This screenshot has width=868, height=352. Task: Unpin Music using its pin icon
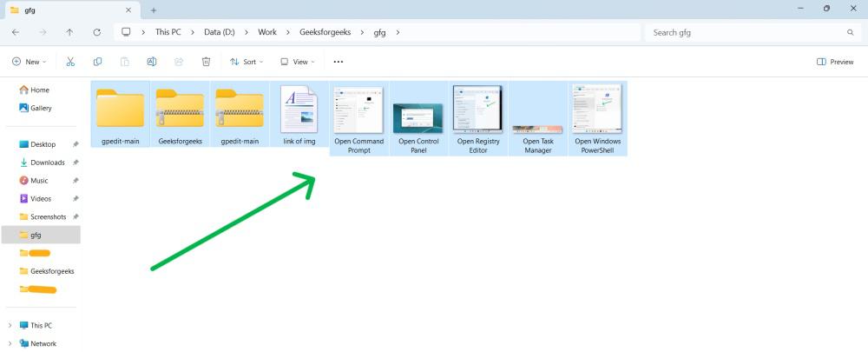[76, 181]
